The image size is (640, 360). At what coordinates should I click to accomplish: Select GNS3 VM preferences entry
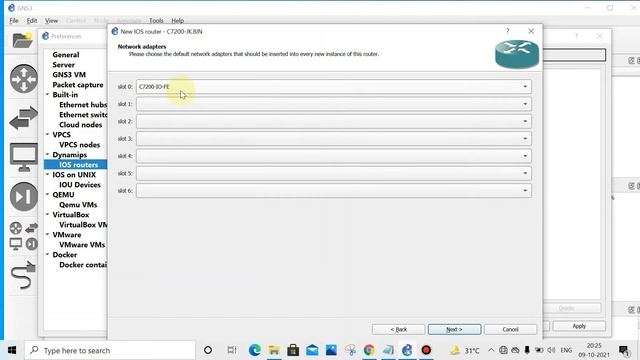(x=69, y=75)
